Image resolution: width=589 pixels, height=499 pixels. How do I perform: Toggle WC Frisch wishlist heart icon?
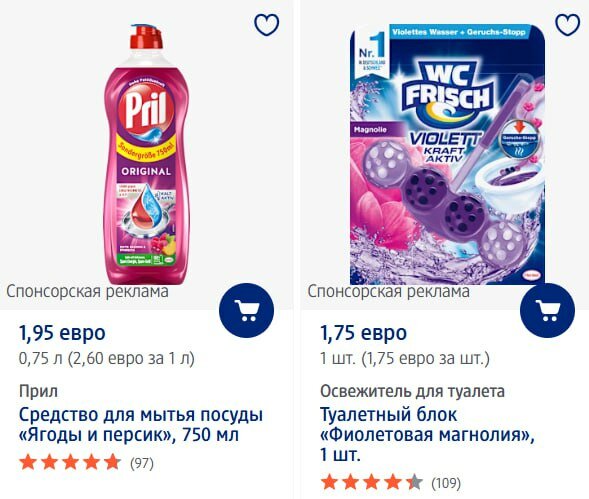click(568, 25)
